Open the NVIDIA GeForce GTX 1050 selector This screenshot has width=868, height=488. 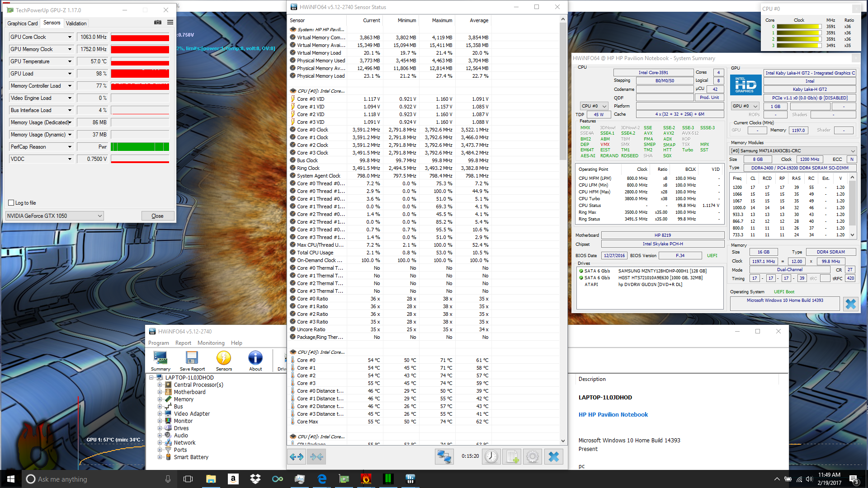tap(54, 216)
